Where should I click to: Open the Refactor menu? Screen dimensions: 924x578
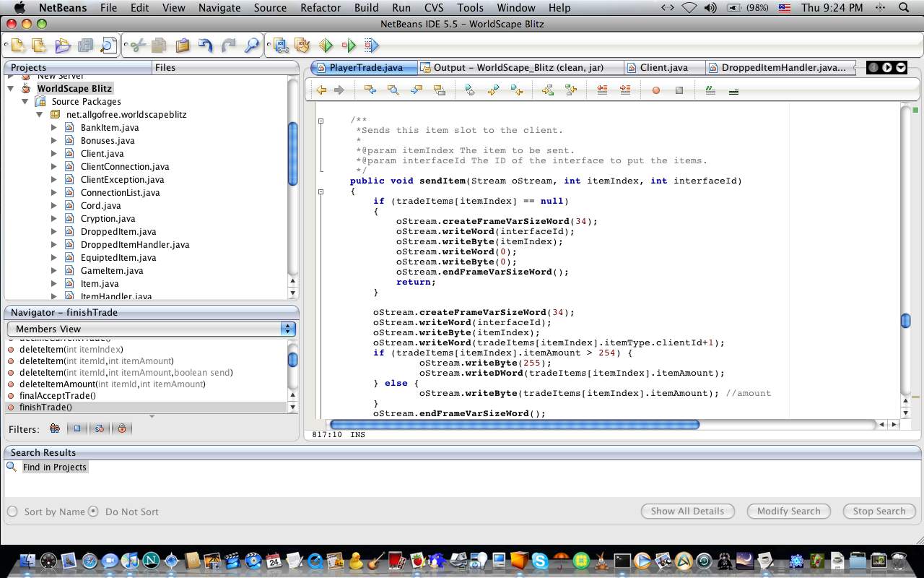tap(321, 8)
